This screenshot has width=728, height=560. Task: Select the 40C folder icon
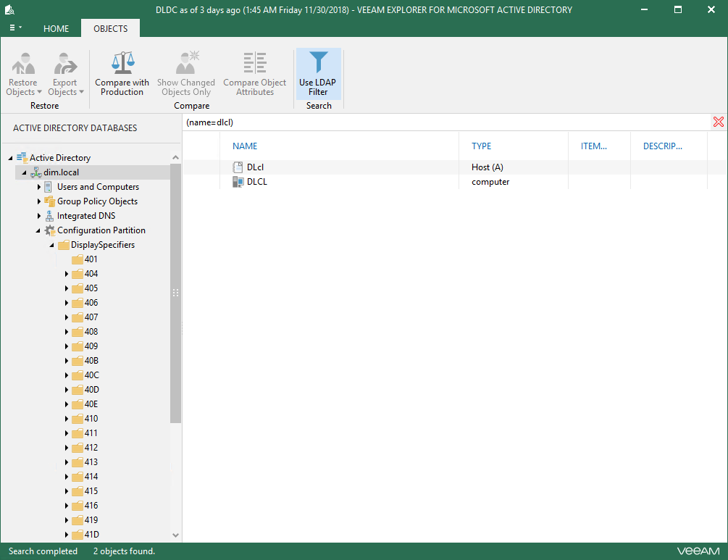coord(78,375)
